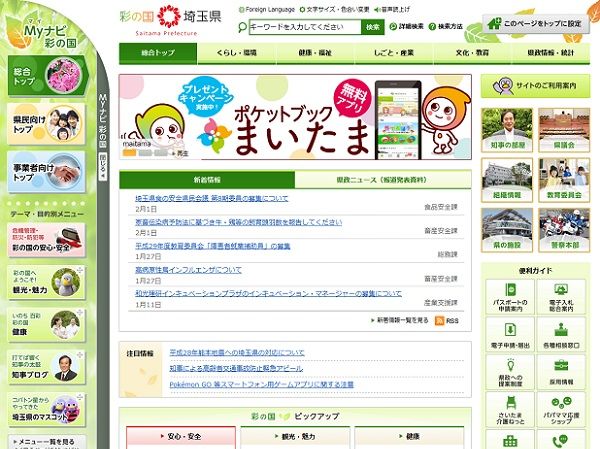Click the keyword search input field
The height and width of the screenshot is (449, 600).
[x=305, y=27]
